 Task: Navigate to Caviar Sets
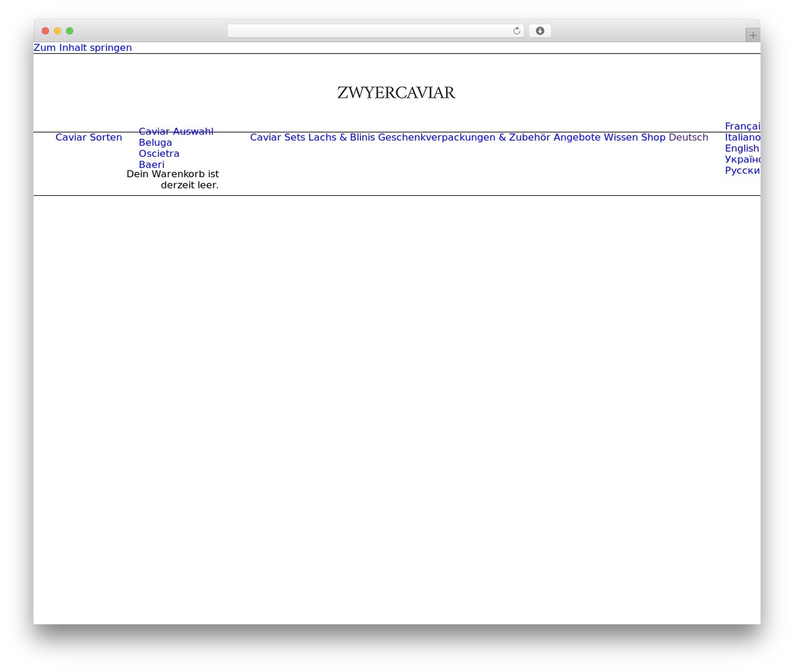(x=277, y=137)
